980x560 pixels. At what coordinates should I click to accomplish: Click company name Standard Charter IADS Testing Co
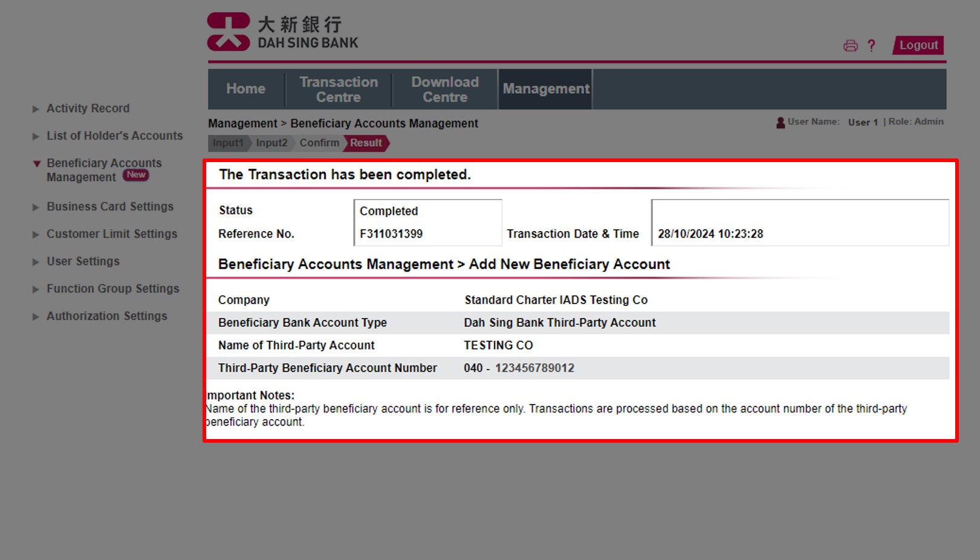(556, 300)
